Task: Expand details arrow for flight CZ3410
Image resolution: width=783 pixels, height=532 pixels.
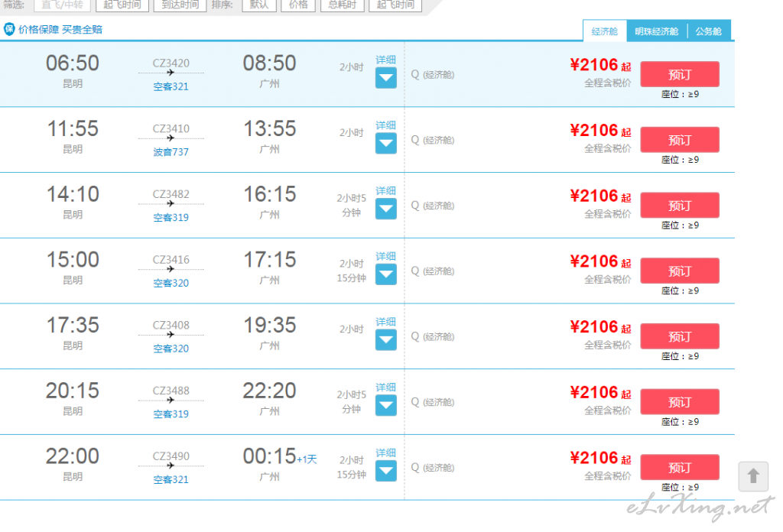Action: (385, 143)
